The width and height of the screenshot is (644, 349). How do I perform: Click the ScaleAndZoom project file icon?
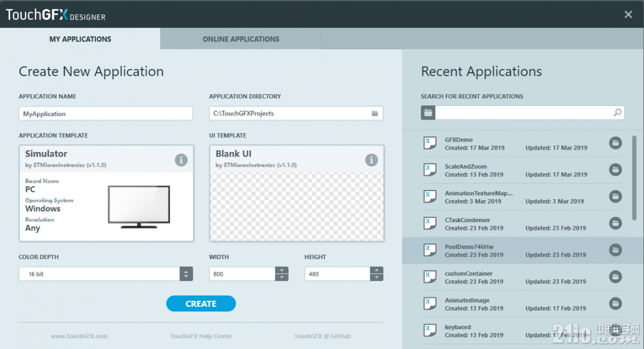point(429,170)
